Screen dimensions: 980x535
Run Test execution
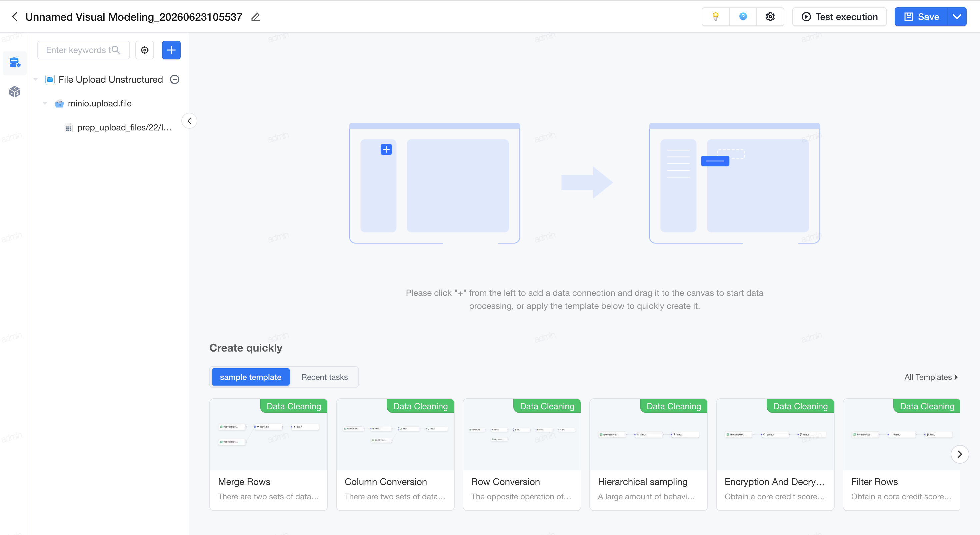[x=839, y=17]
